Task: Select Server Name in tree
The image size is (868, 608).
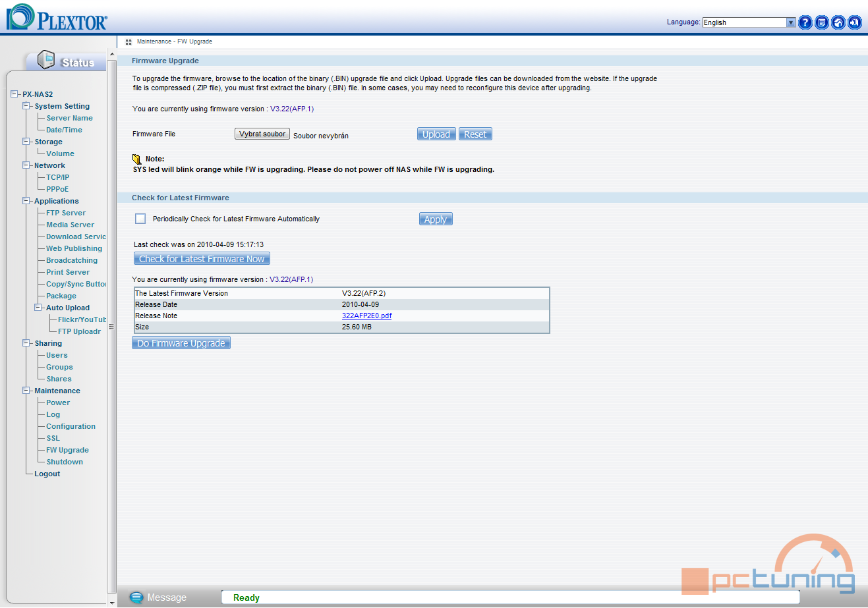Action: pos(69,118)
